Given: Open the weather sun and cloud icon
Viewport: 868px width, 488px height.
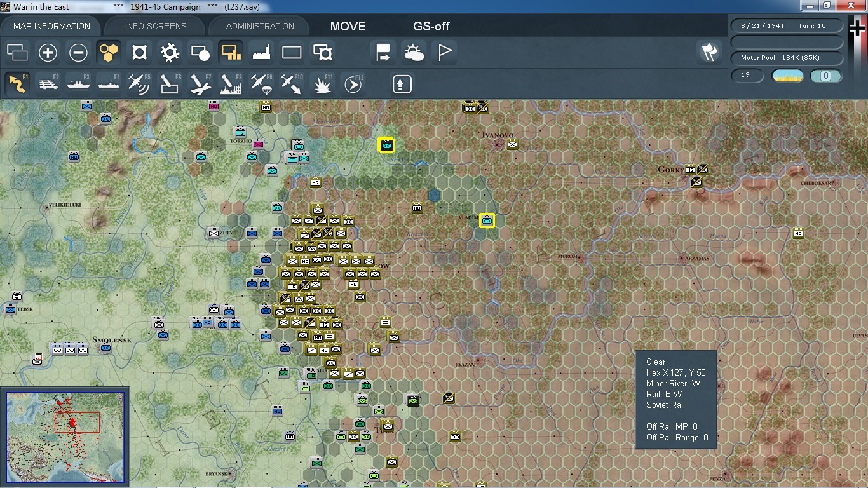Looking at the screenshot, I should point(414,53).
